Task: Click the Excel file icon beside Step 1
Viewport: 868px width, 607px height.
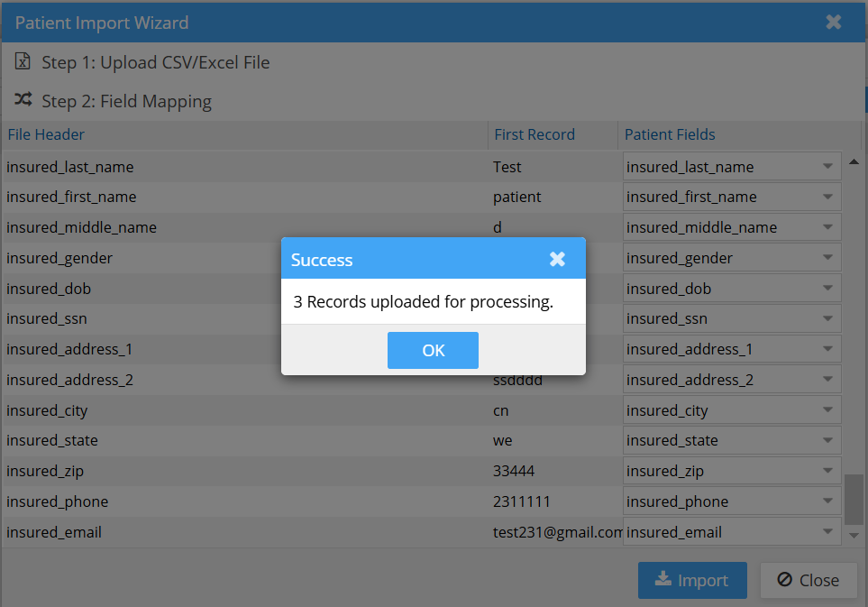Action: pos(23,62)
